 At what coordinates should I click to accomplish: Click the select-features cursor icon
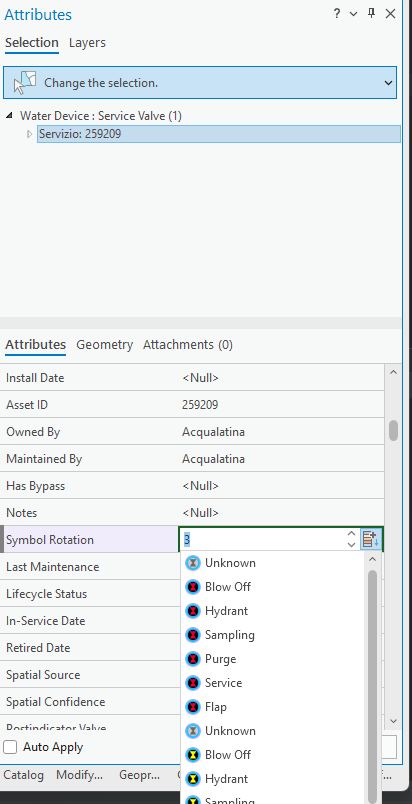point(24,83)
